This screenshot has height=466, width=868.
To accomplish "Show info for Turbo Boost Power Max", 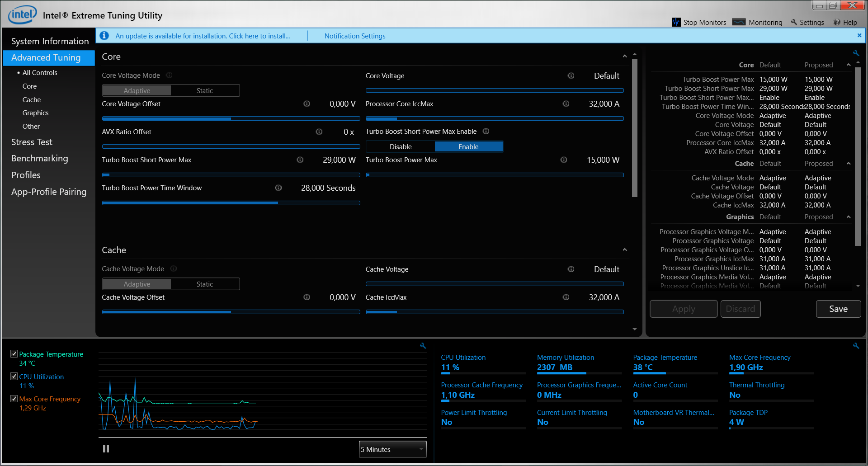I will click(564, 160).
